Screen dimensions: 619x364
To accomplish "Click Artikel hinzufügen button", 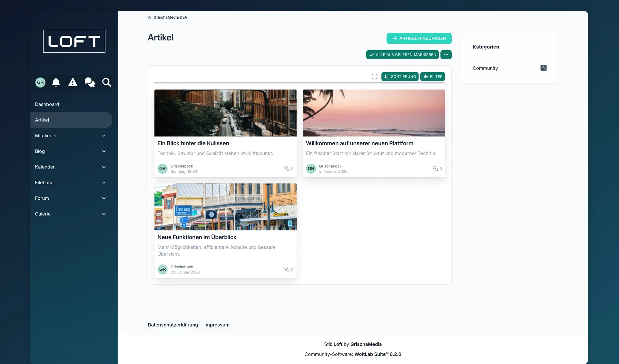I will tap(419, 38).
